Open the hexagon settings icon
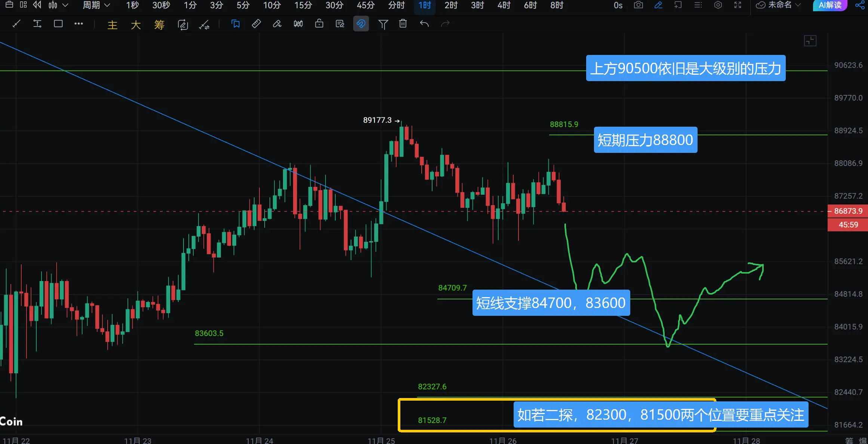Viewport: 868px width, 444px height. (718, 5)
